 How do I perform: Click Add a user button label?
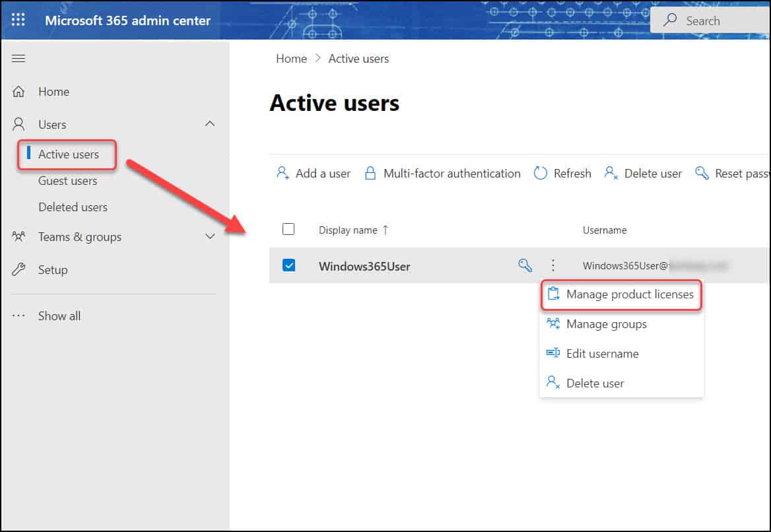pos(323,174)
